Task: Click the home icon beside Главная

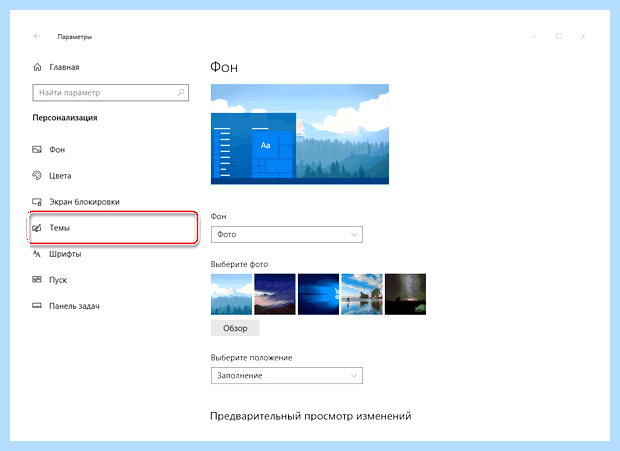Action: click(x=37, y=67)
